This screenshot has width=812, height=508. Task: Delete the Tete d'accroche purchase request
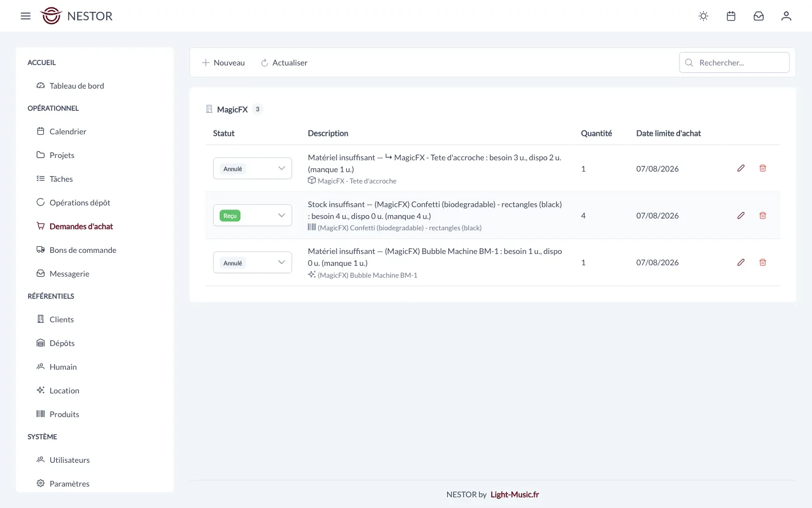(762, 168)
